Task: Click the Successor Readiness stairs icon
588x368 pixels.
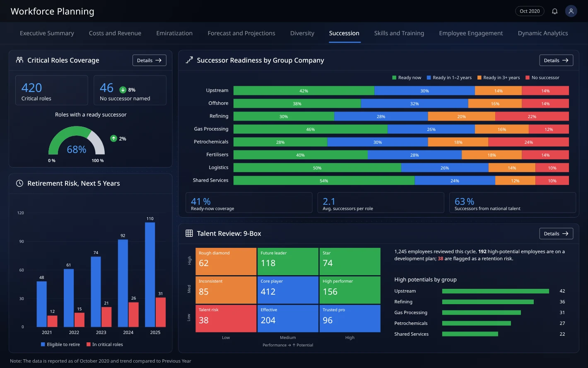Action: [x=189, y=60]
